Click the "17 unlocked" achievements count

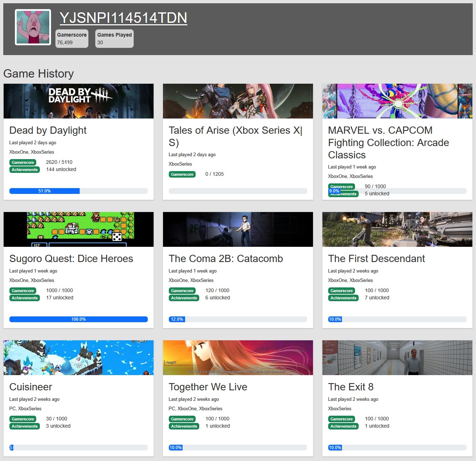[x=60, y=298]
